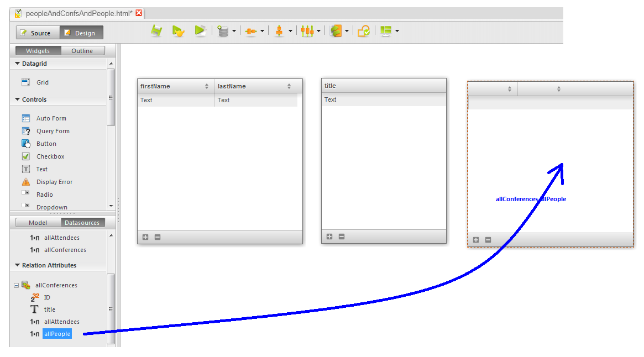Click the add datasource database icon
The width and height of the screenshot is (644, 357).
223,31
